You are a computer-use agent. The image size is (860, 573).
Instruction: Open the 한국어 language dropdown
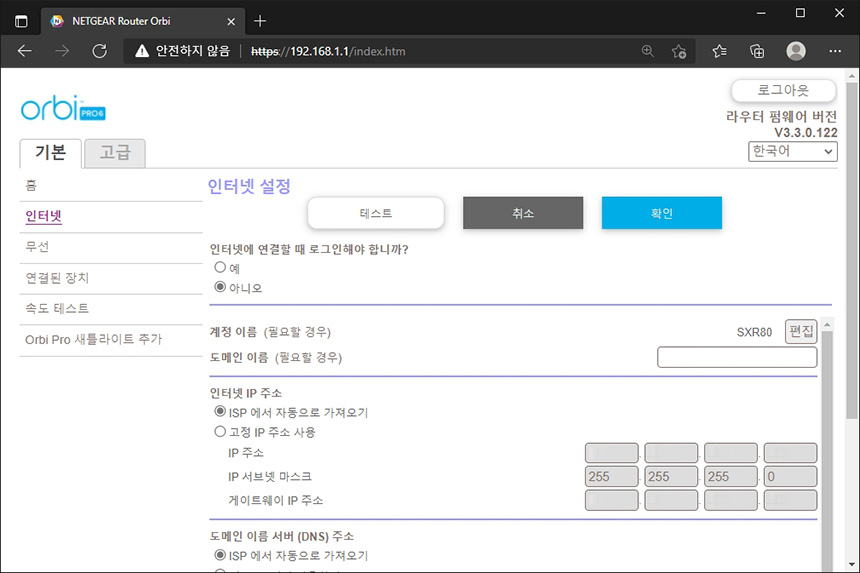click(793, 151)
